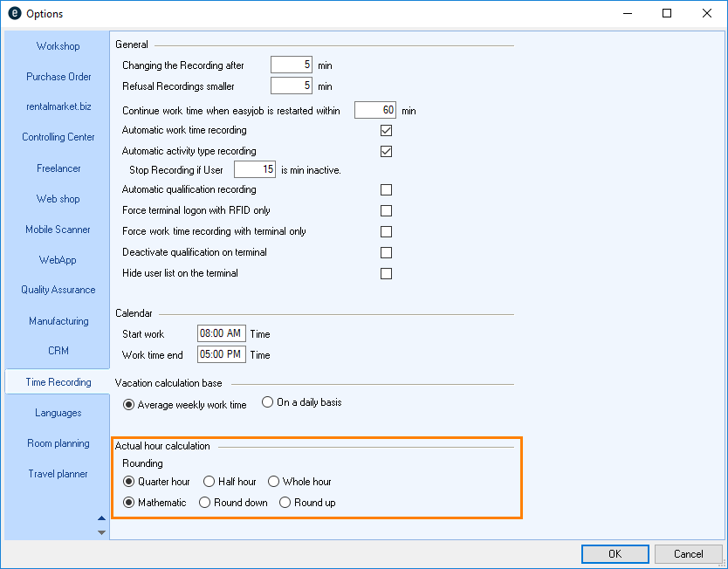The width and height of the screenshot is (728, 569).
Task: Click the Start work time field
Action: (x=222, y=334)
